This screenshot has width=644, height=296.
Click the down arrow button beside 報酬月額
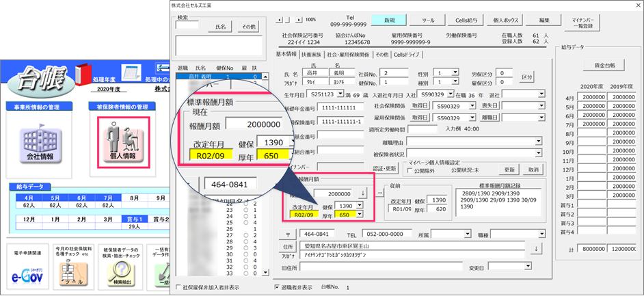[x=362, y=193]
